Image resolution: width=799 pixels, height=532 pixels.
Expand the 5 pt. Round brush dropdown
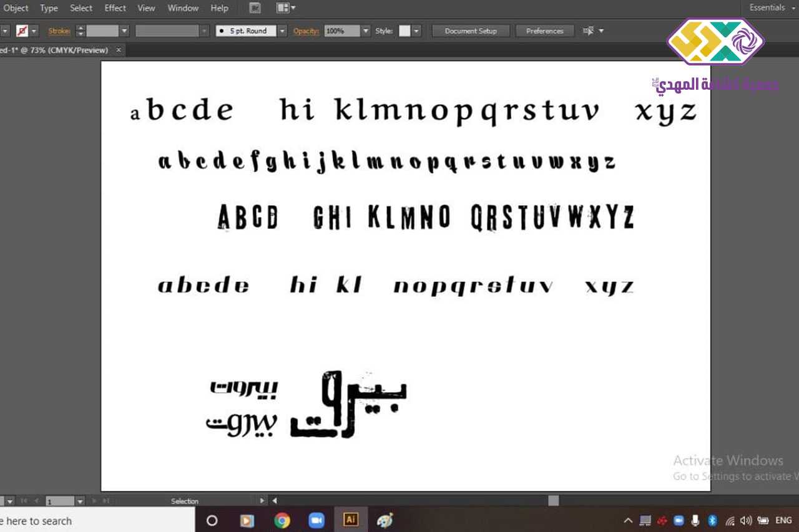click(x=282, y=31)
